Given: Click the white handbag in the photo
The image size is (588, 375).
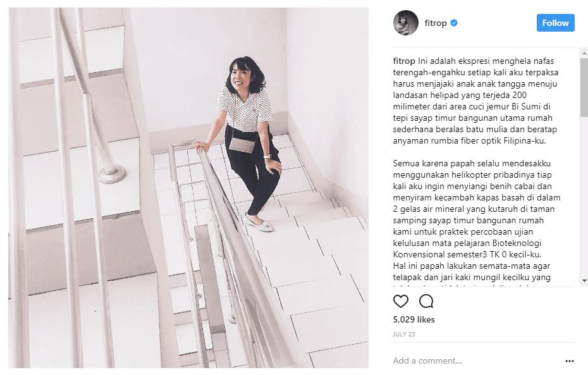Looking at the screenshot, I should pyautogui.click(x=242, y=145).
